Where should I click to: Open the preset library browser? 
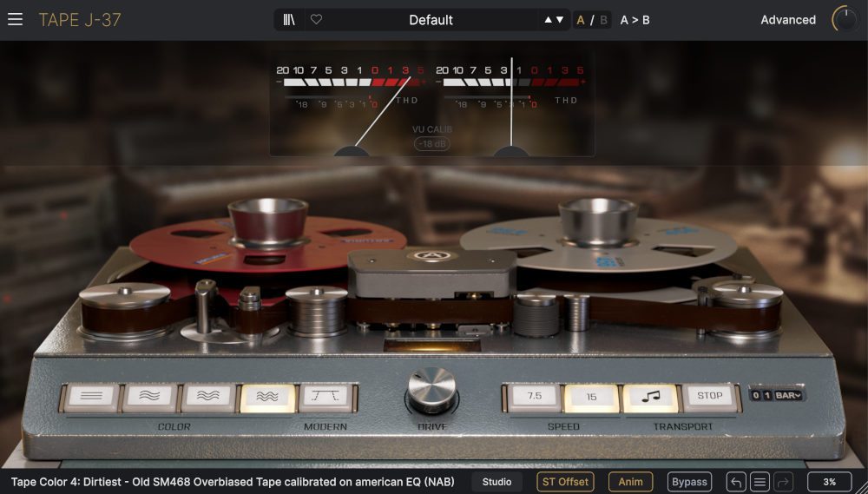click(x=289, y=20)
